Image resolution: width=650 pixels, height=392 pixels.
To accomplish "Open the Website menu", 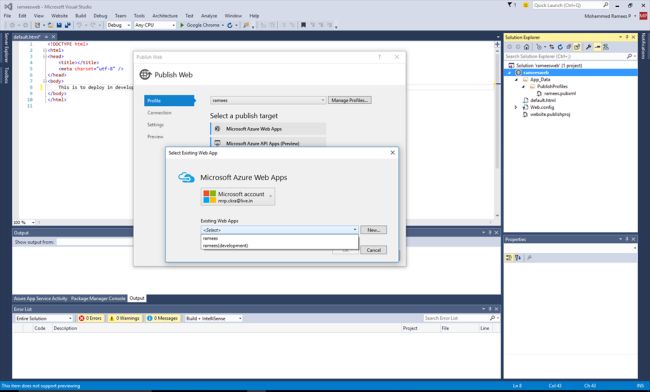I will coord(59,16).
